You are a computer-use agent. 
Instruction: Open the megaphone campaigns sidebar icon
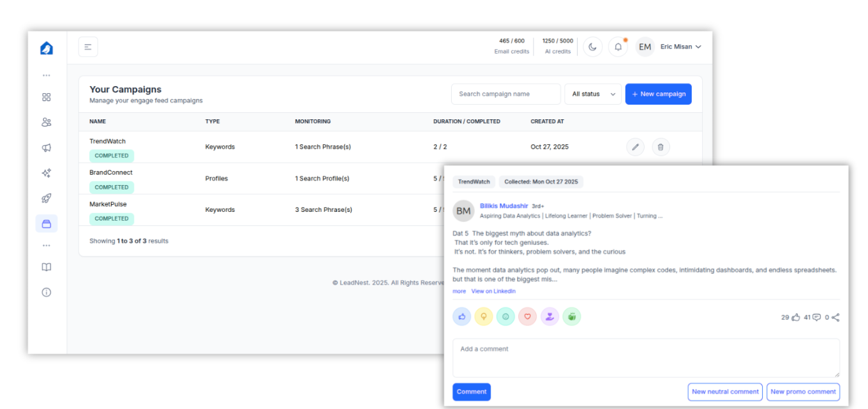46,148
